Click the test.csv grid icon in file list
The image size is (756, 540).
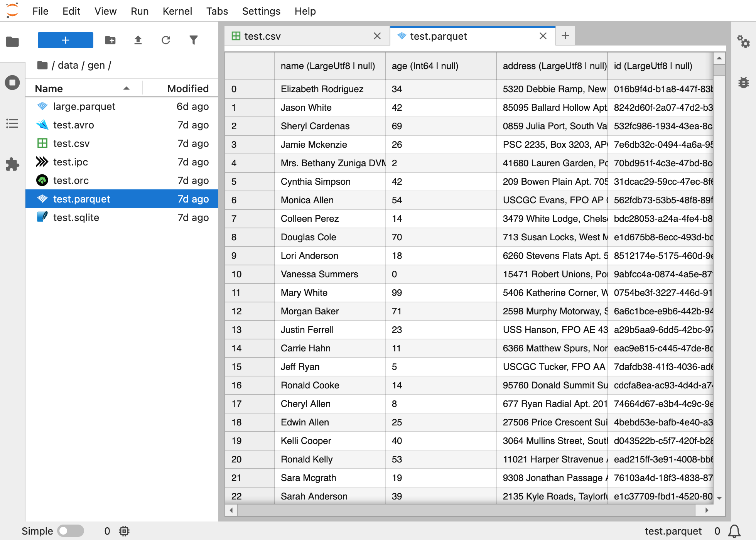tap(42, 143)
